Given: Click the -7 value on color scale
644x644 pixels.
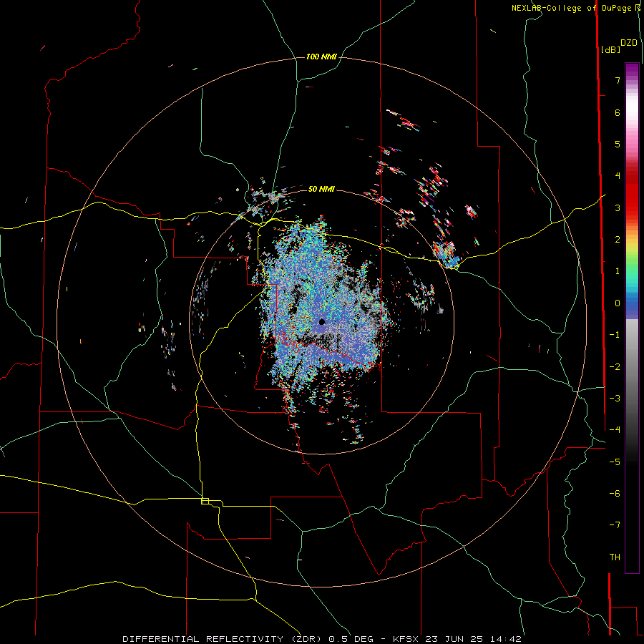Looking at the screenshot, I should point(615,525).
